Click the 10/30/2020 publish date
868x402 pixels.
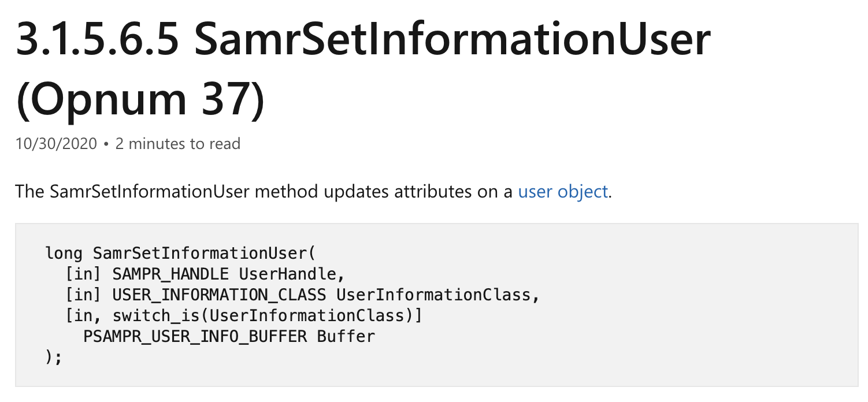point(56,144)
